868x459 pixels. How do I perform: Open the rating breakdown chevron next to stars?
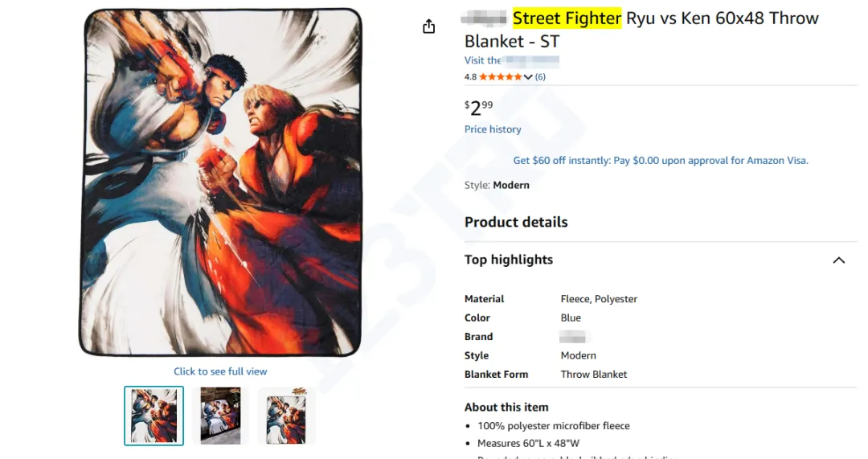click(528, 77)
